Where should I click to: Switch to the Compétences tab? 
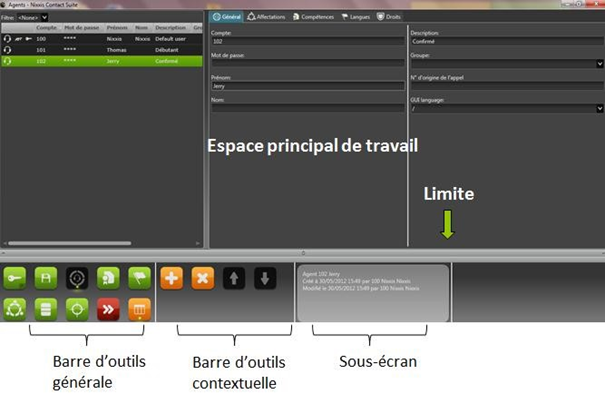[313, 17]
